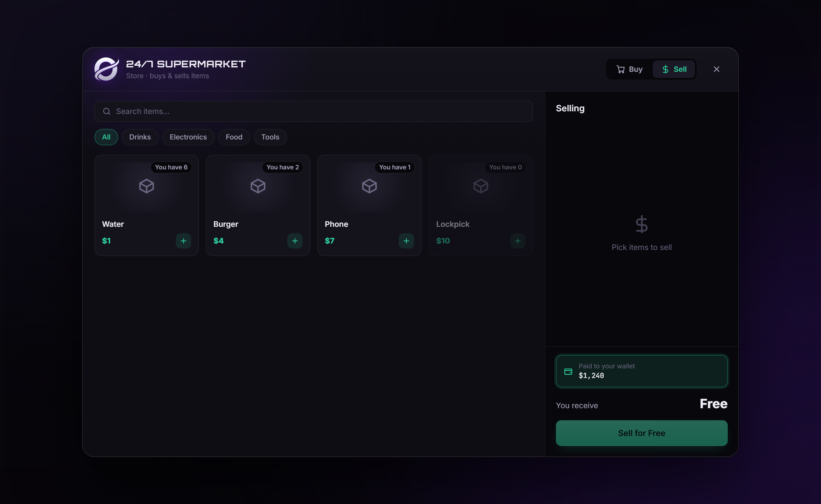Click the Phone box placeholder image
This screenshot has width=821, height=504.
pyautogui.click(x=369, y=186)
